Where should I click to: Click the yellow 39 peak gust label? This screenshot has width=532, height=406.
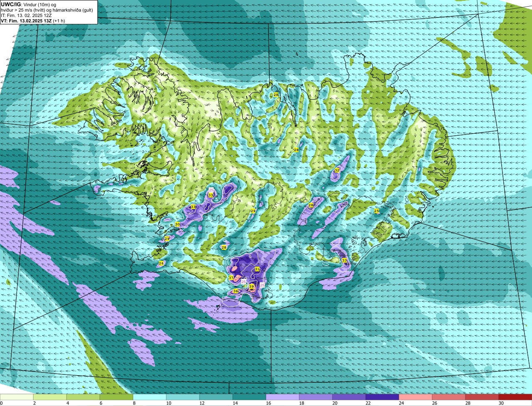coord(251,286)
